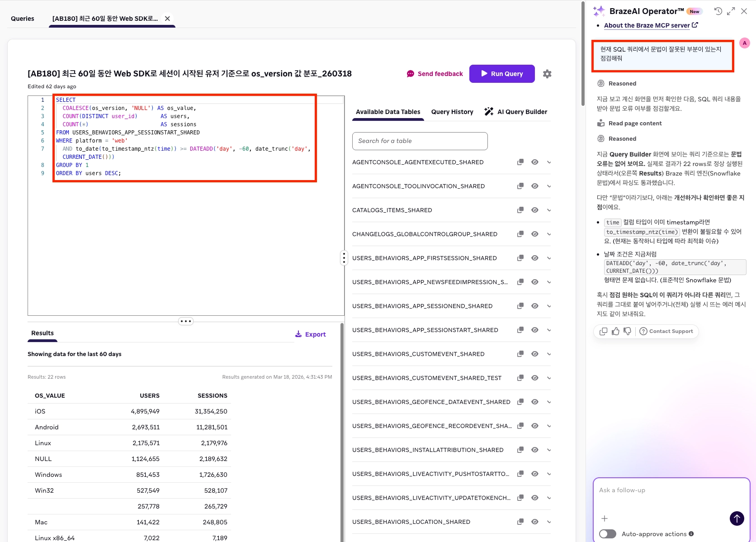Click the horizontal editor resize handle dots
The height and width of the screenshot is (542, 756).
point(186,321)
